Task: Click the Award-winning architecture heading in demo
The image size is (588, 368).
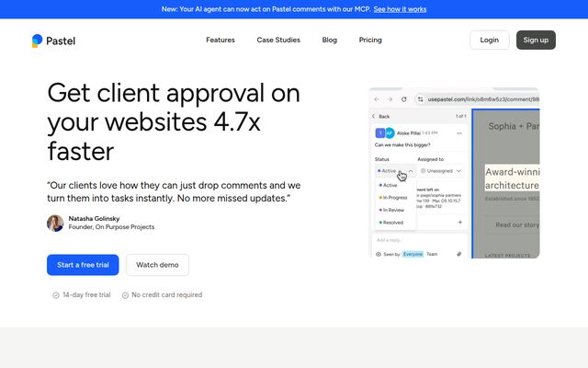Action: pos(513,178)
